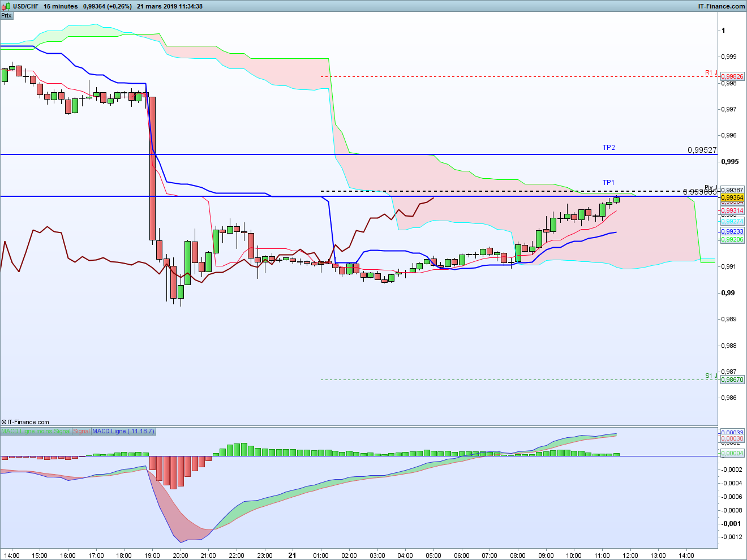Click the Prix panel label
Image resolution: width=747 pixels, height=560 pixels.
point(6,15)
